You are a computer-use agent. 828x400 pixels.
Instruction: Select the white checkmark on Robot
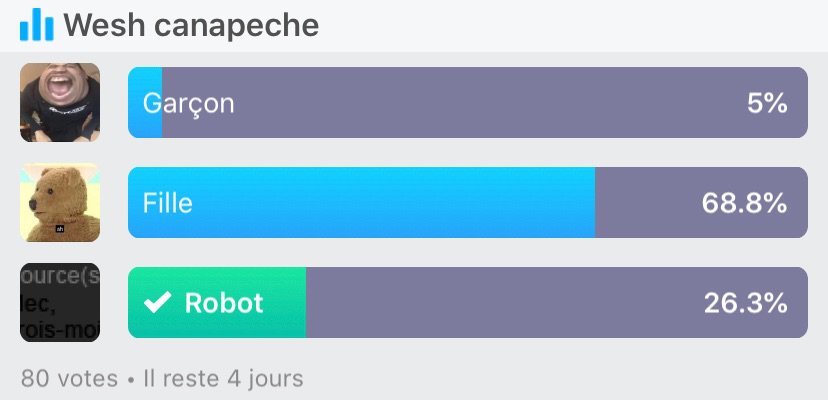click(x=157, y=302)
